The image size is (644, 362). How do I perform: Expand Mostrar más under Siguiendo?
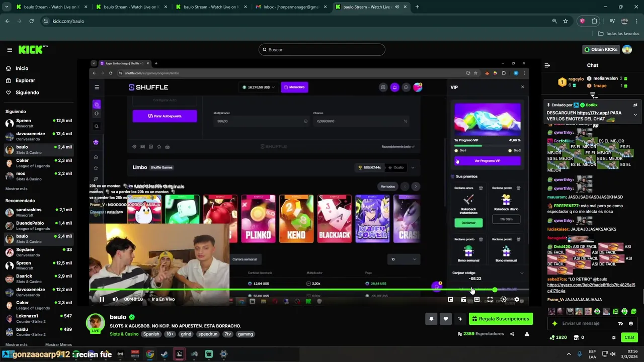(16, 189)
